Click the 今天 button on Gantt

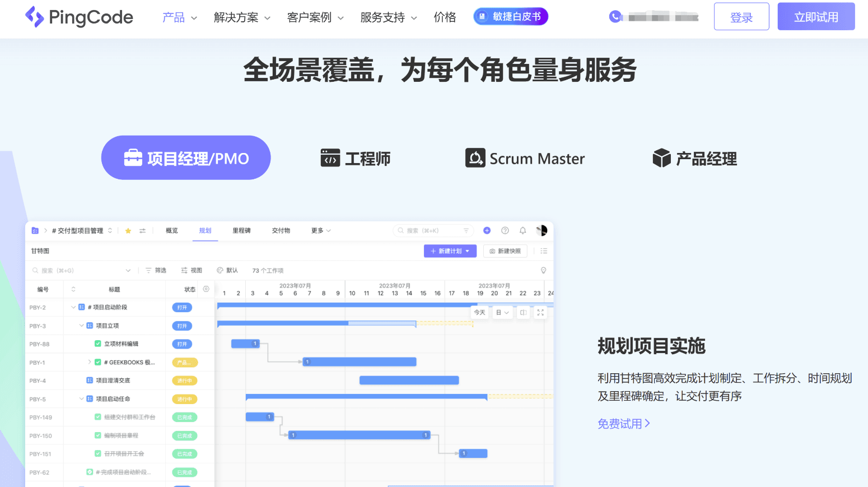pos(480,313)
